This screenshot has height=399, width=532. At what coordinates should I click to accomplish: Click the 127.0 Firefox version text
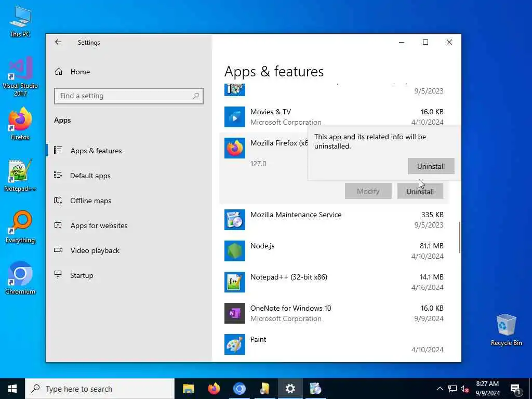pos(258,164)
